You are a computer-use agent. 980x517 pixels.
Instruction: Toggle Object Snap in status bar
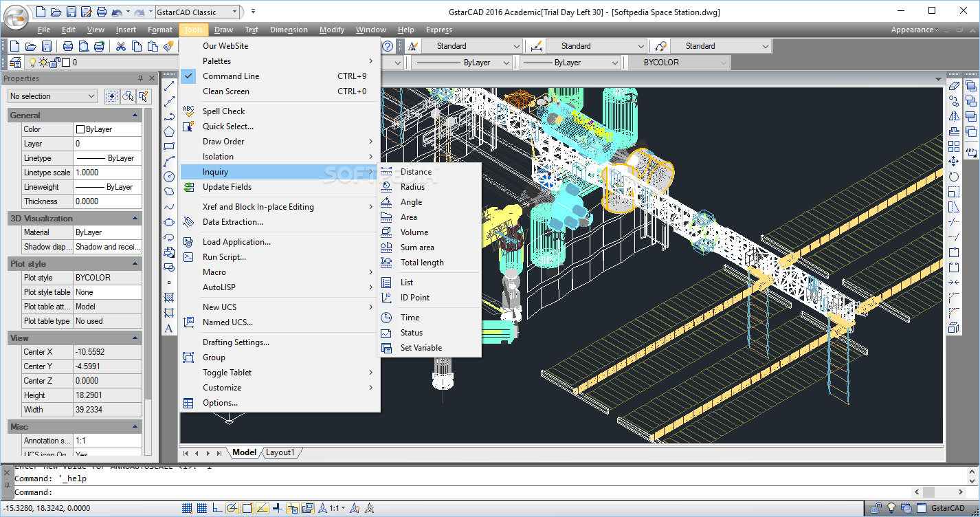247,509
